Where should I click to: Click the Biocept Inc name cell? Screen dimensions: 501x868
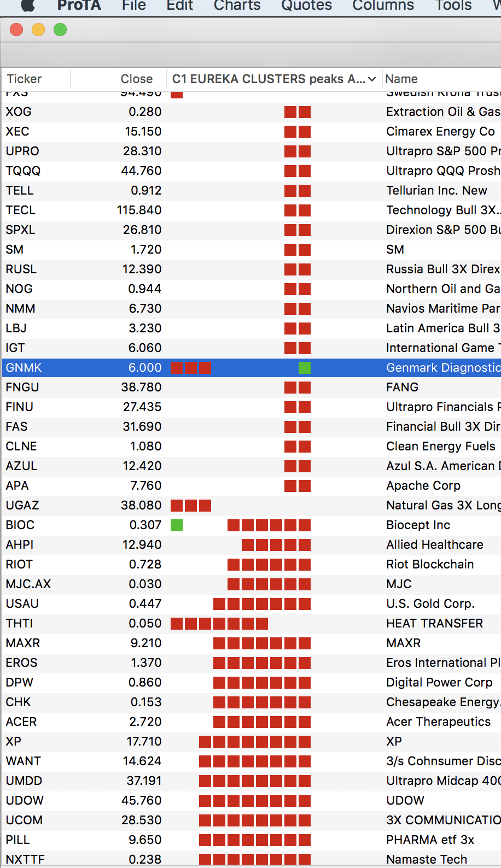tap(418, 525)
